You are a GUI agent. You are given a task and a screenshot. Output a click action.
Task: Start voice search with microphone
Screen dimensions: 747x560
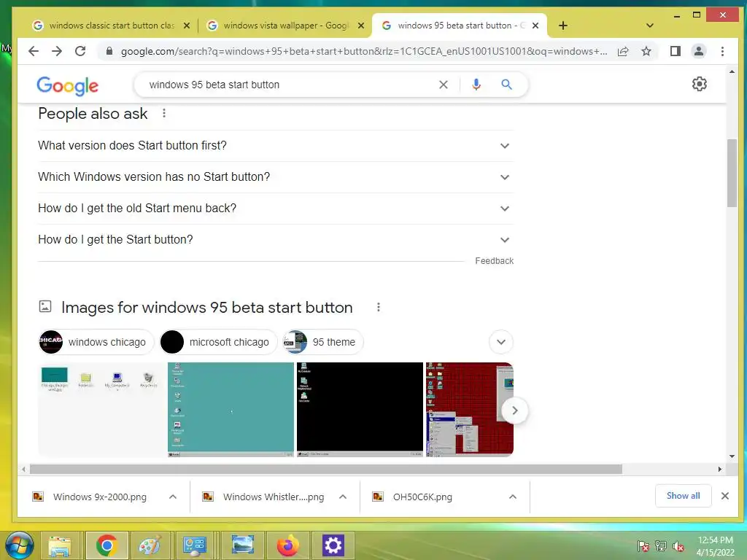[x=476, y=85]
